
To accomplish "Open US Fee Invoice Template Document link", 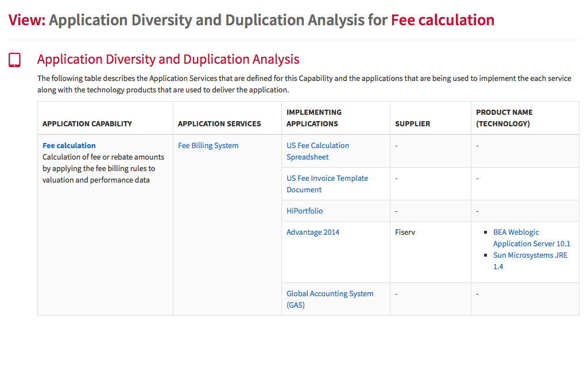I will (327, 184).
